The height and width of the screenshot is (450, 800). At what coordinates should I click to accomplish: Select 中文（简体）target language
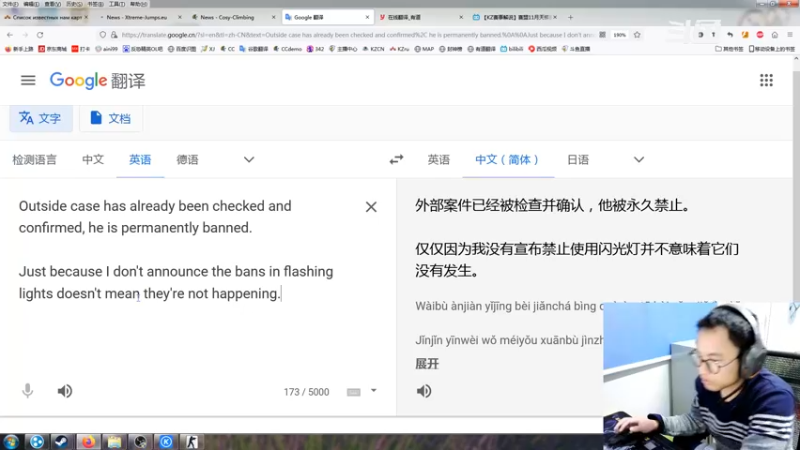tap(508, 160)
